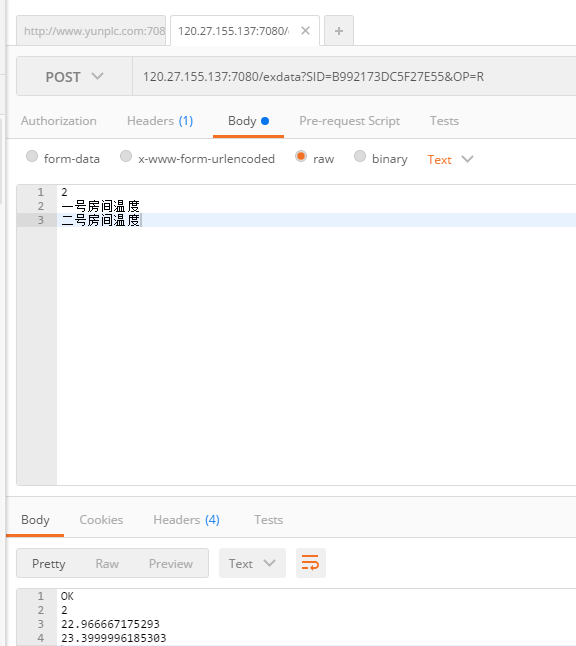Viewport: 576px width, 646px height.
Task: Switch to the yunplc.com request tab
Action: (x=91, y=31)
